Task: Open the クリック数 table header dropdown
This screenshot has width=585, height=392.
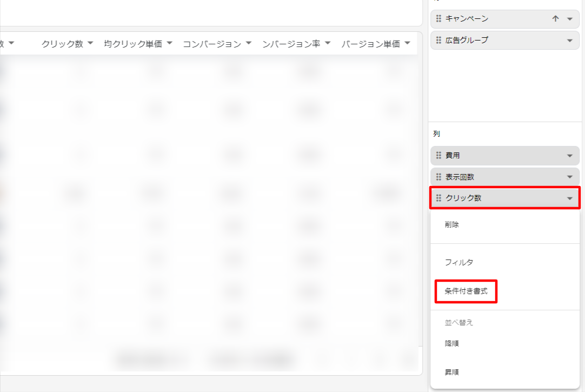Action: coord(90,43)
